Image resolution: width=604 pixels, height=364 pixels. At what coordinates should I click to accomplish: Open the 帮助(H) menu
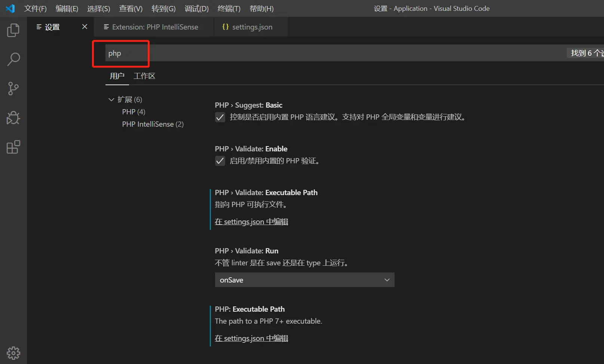click(261, 9)
